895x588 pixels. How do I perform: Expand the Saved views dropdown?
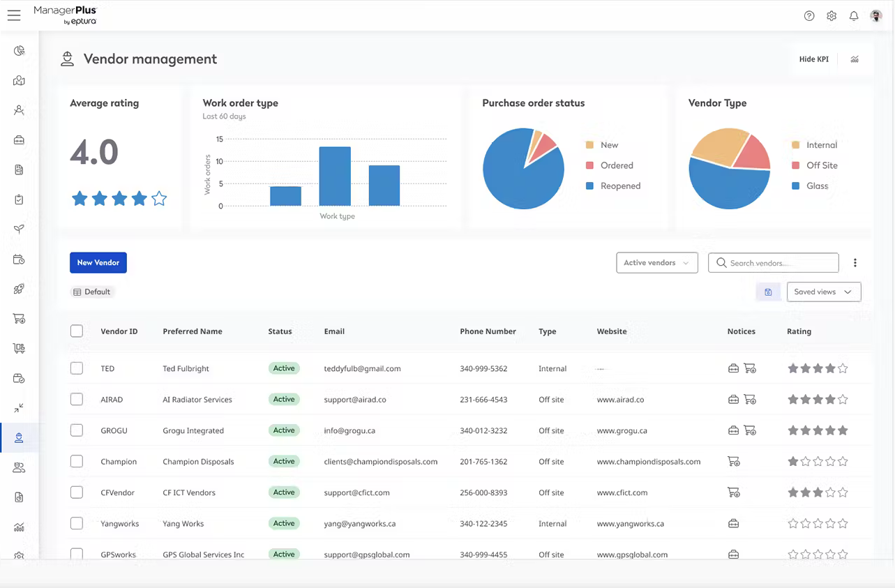point(823,292)
